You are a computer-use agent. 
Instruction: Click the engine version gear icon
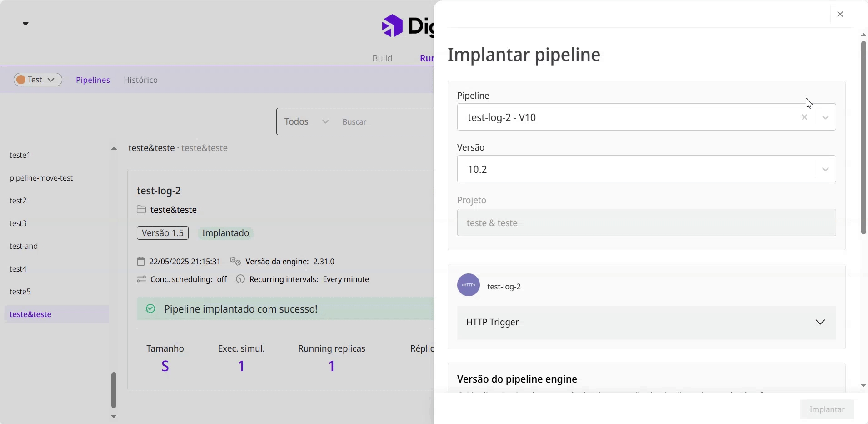pos(235,262)
